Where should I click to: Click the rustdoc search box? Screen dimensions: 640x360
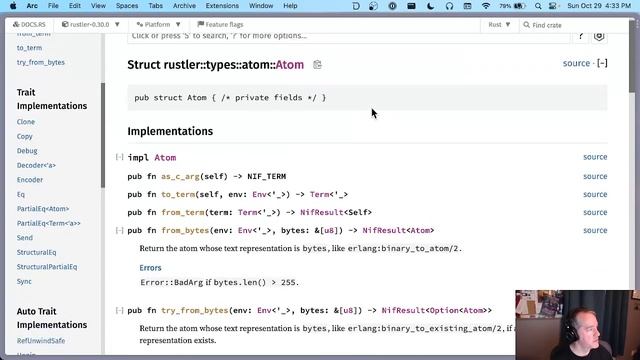coord(349,36)
